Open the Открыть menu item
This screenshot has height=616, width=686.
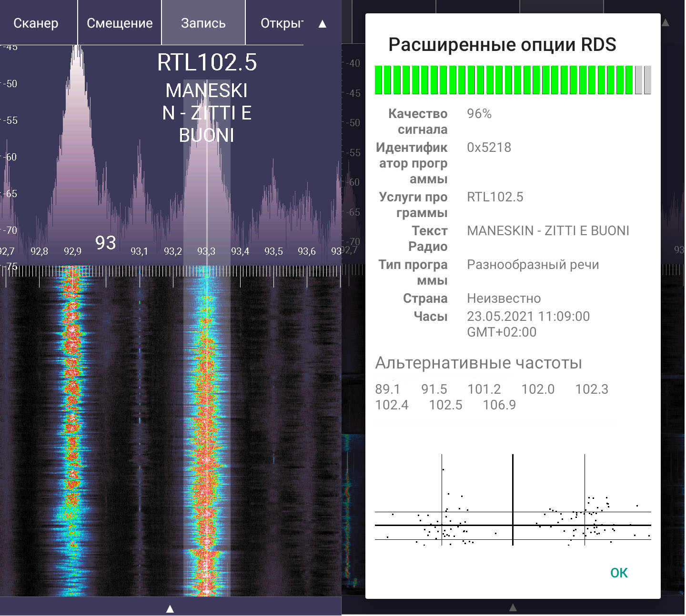coord(281,23)
